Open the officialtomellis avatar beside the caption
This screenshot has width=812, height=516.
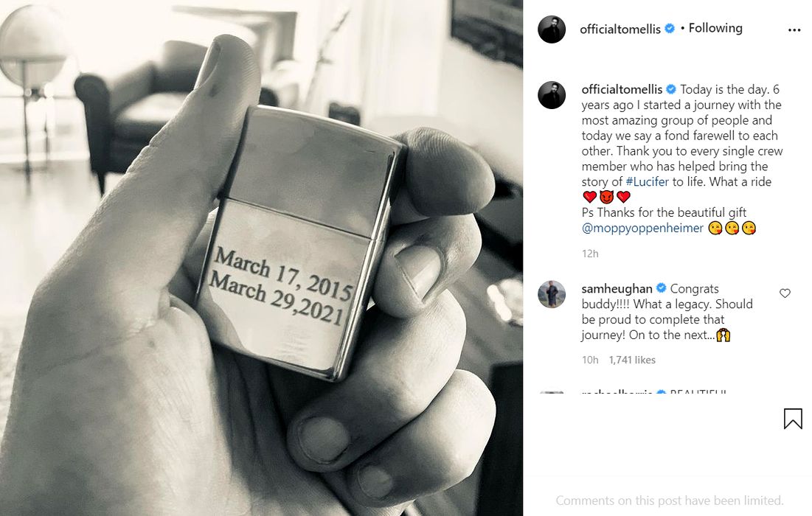click(552, 94)
